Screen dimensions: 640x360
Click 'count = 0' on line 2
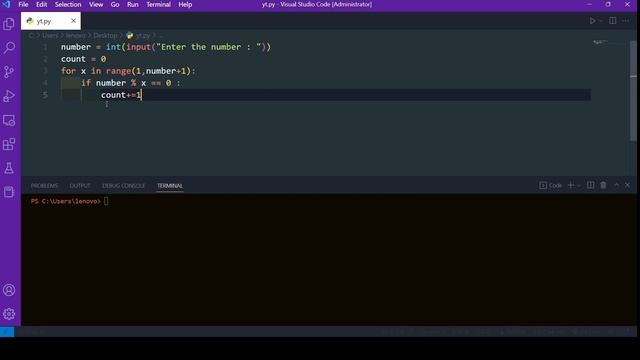(84, 59)
